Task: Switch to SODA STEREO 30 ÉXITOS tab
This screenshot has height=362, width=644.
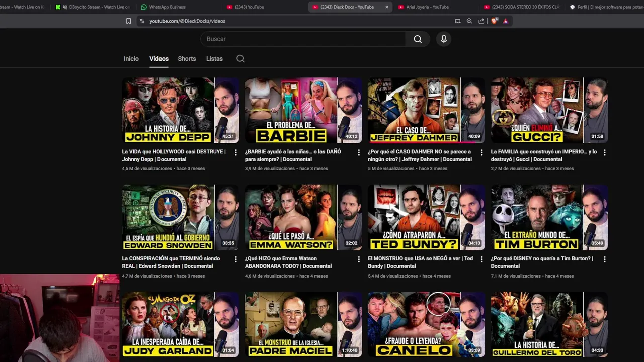Action: (522, 7)
